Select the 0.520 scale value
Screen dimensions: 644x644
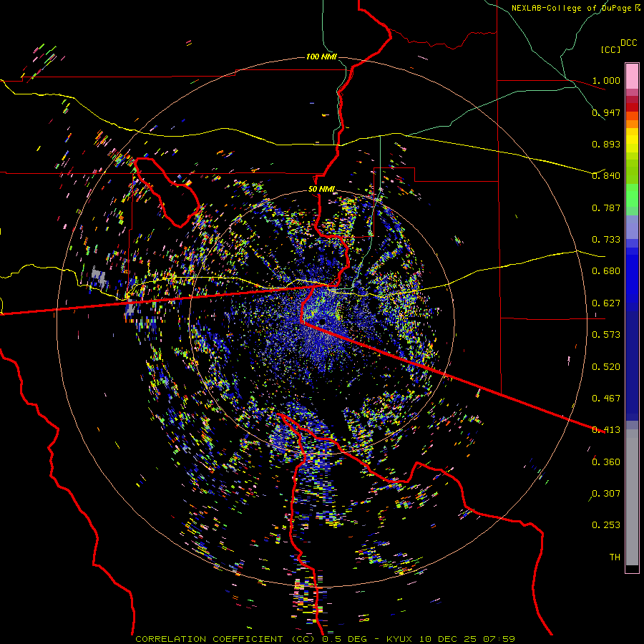[606, 367]
